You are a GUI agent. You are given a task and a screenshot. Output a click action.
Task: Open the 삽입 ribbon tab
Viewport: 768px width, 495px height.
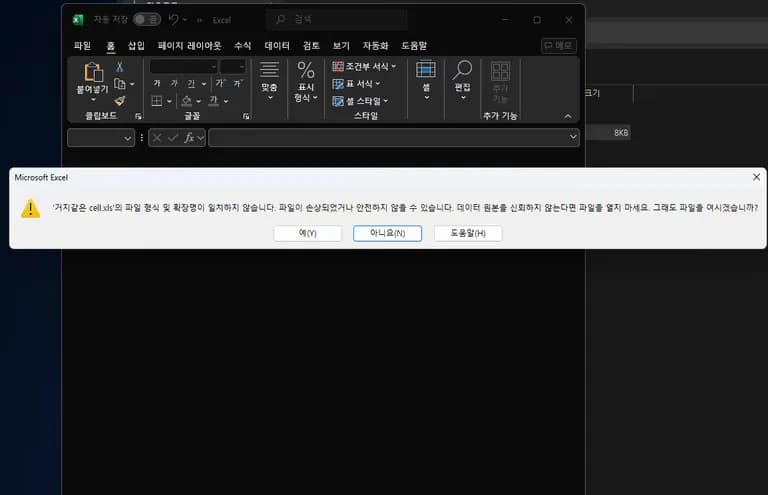click(136, 46)
